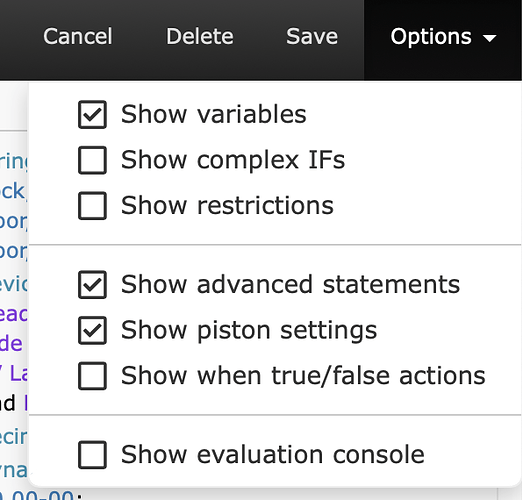Turn on the Show evaluation console checkbox
The height and width of the screenshot is (500, 522).
[92, 455]
